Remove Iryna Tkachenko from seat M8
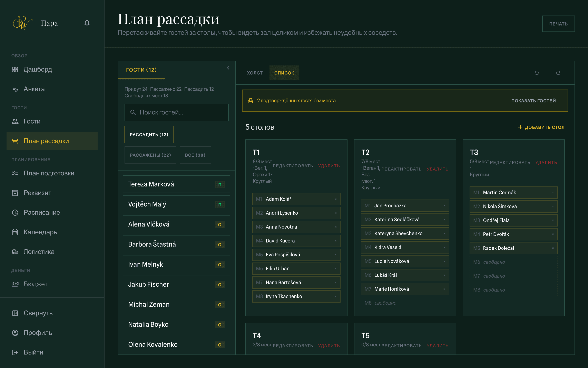Screen dimensions: 588x368 (x=336, y=296)
